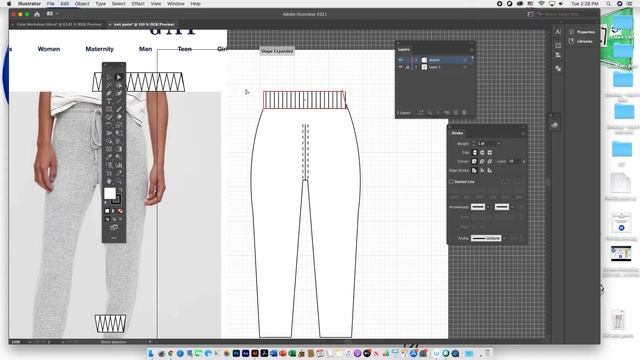Click target circle of sketch layer
The width and height of the screenshot is (640, 360).
(x=464, y=60)
